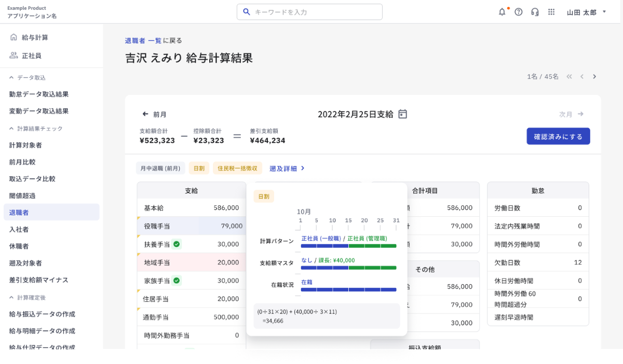623x364 pixels.
Task: Open 入社者 in the sidebar
Action: pos(19,229)
